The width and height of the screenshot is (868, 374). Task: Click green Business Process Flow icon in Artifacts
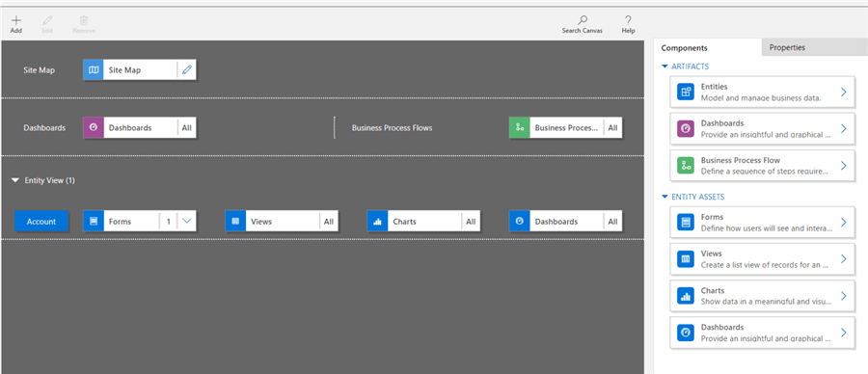tap(686, 166)
